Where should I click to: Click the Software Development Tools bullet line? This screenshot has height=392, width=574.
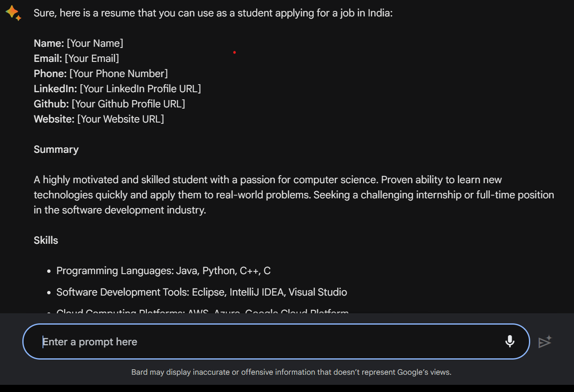pyautogui.click(x=202, y=292)
